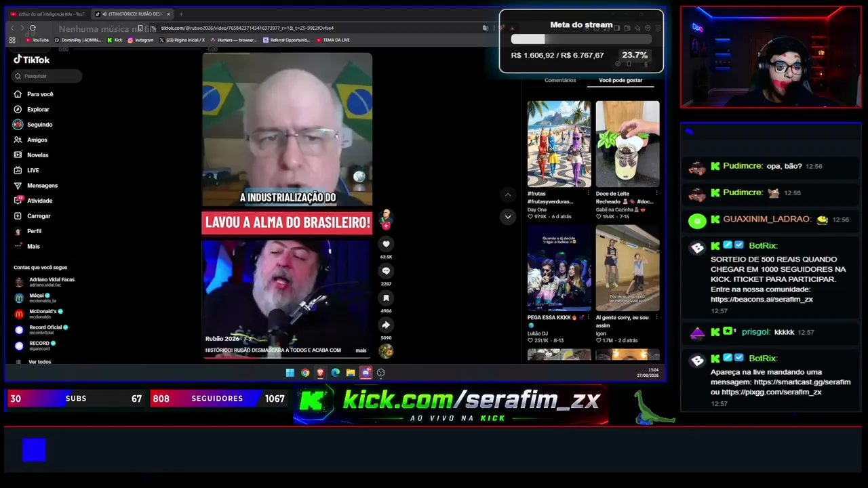Open the Record Oficial account
868x488 pixels.
41,329
